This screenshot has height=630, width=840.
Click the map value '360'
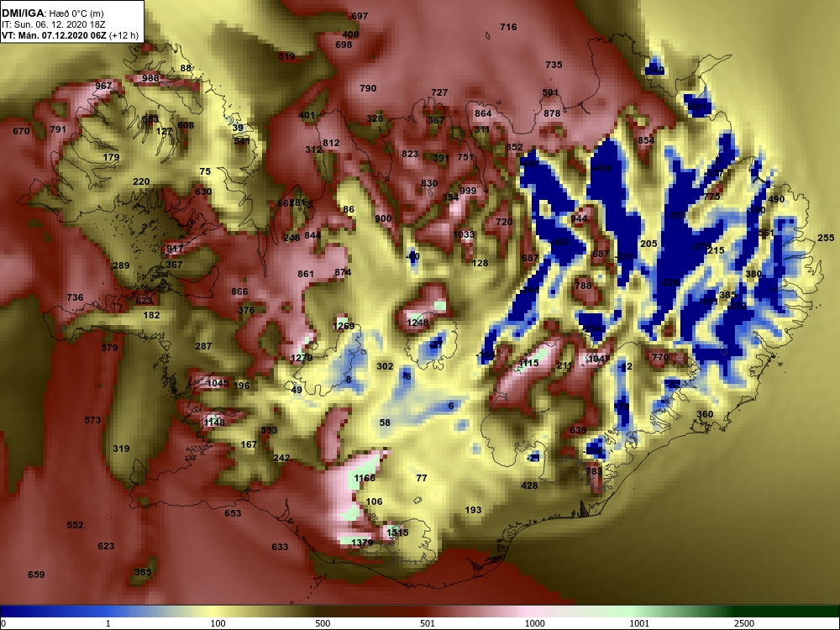[705, 414]
